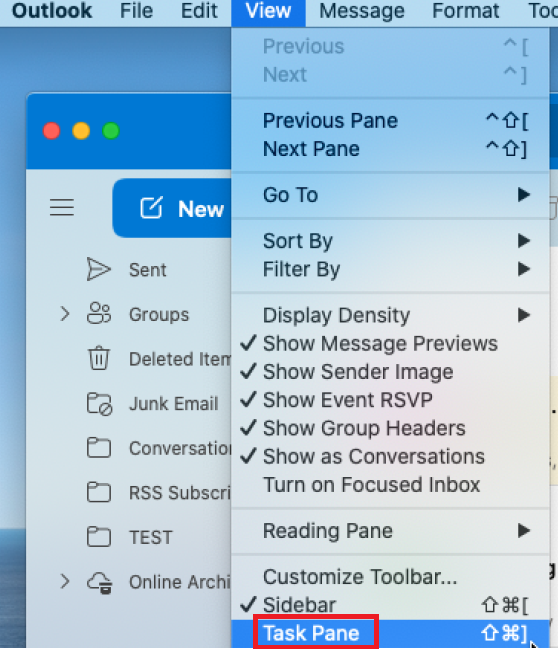Toggle Show Message Previews option
Image resolution: width=558 pixels, height=649 pixels.
pos(390,344)
